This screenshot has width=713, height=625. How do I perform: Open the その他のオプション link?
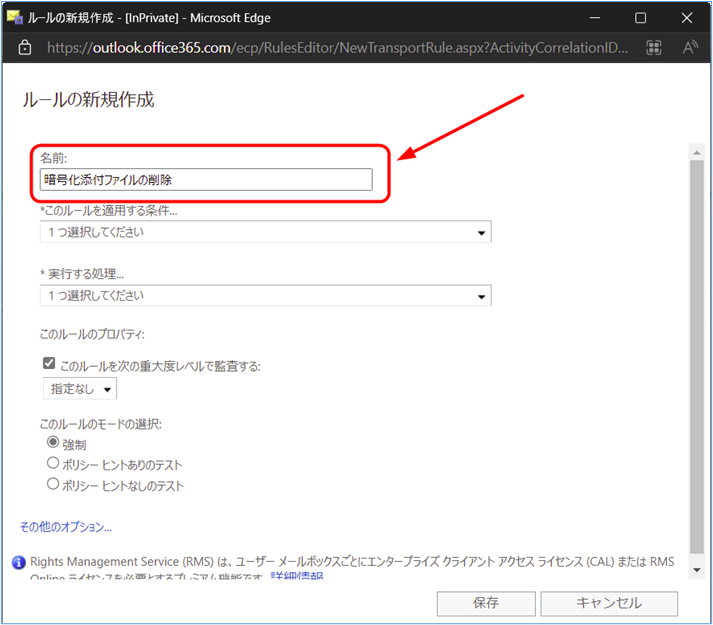pos(66,527)
